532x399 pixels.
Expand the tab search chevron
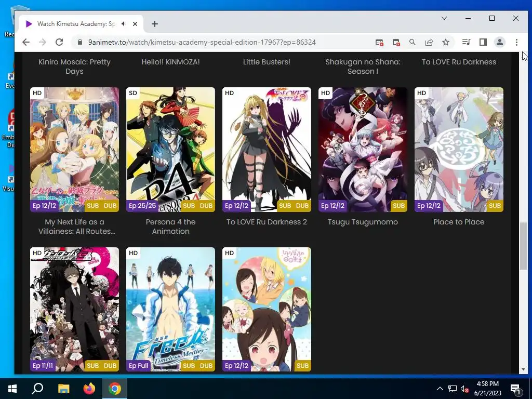tap(444, 18)
